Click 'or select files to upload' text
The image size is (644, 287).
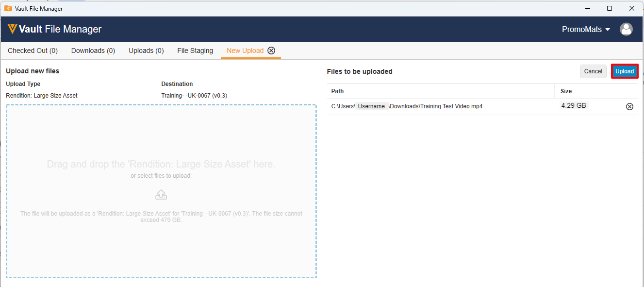point(161,176)
